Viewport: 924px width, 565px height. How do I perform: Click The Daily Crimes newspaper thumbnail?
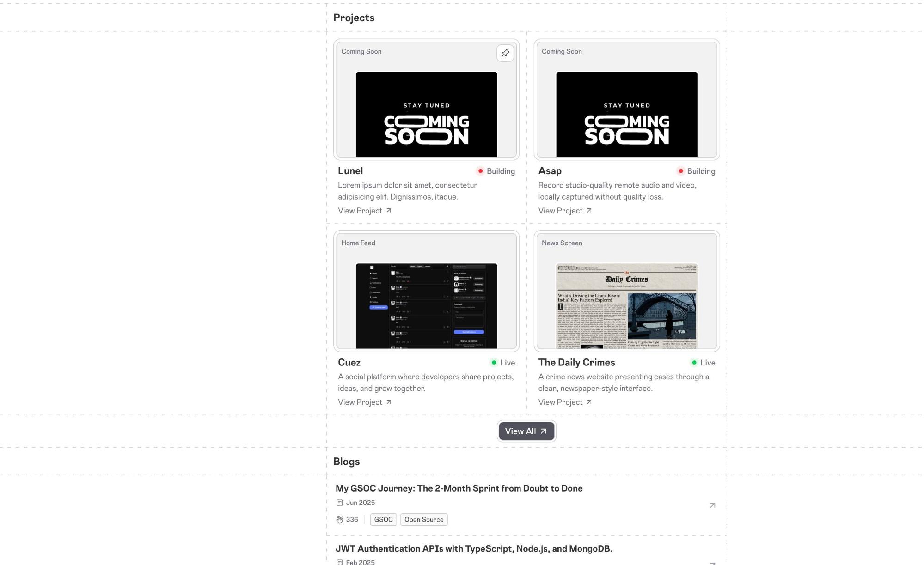point(626,306)
